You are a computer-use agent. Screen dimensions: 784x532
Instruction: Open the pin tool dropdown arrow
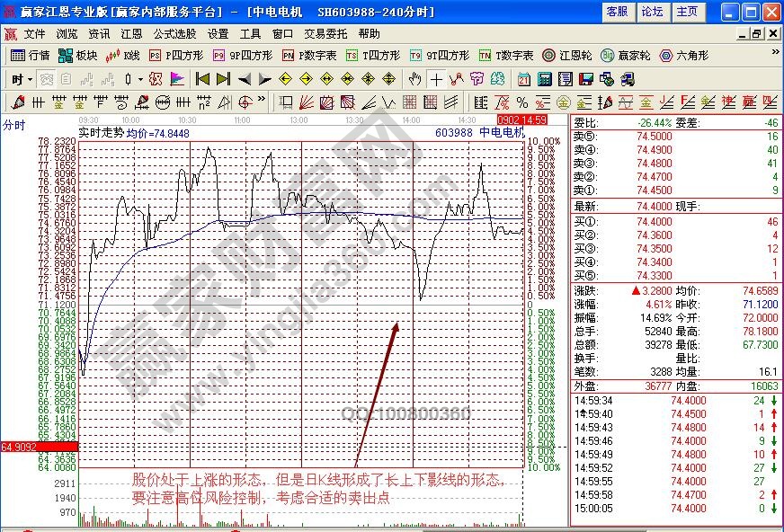pyautogui.click(x=138, y=78)
